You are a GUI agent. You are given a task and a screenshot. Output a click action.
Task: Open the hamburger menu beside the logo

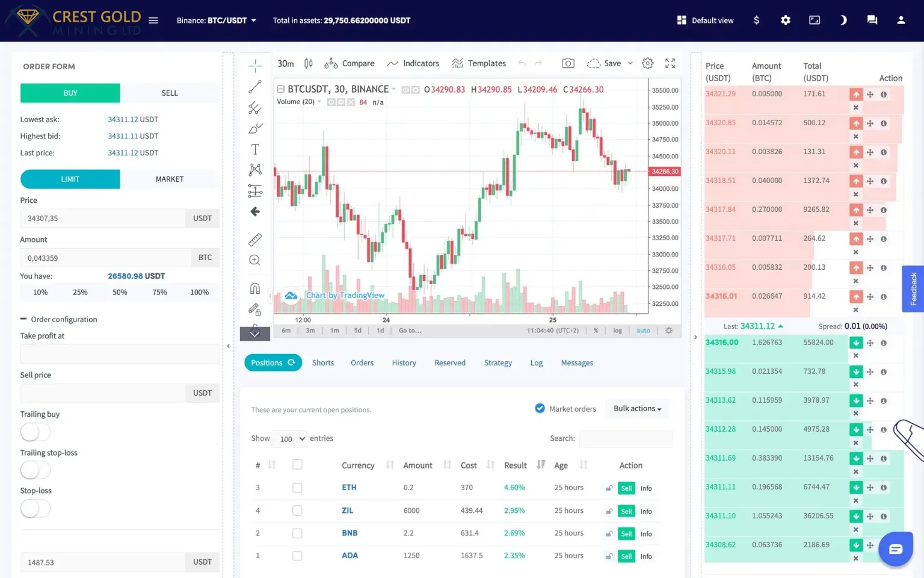tap(153, 20)
